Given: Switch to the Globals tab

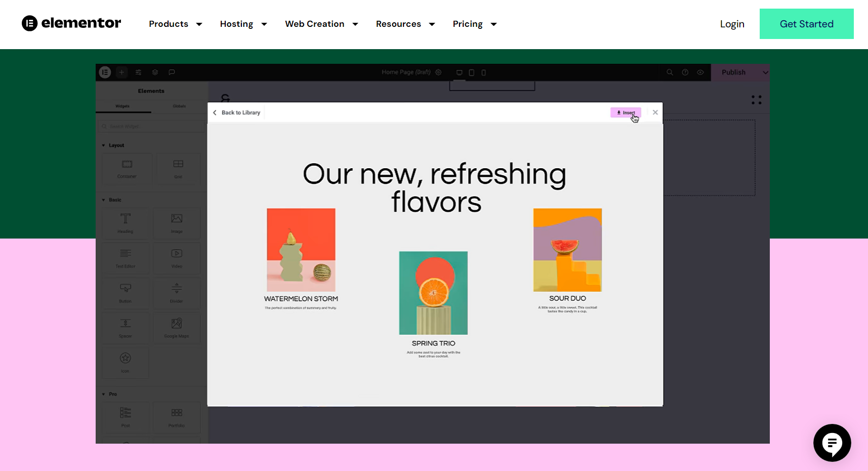Looking at the screenshot, I should pos(179,106).
